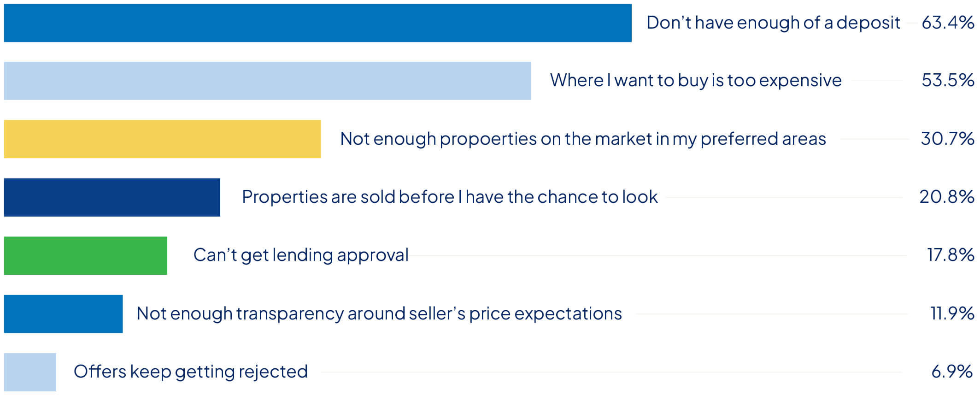Click the "Can't get lending approval" label
The height and width of the screenshot is (396, 980).
coord(301,255)
